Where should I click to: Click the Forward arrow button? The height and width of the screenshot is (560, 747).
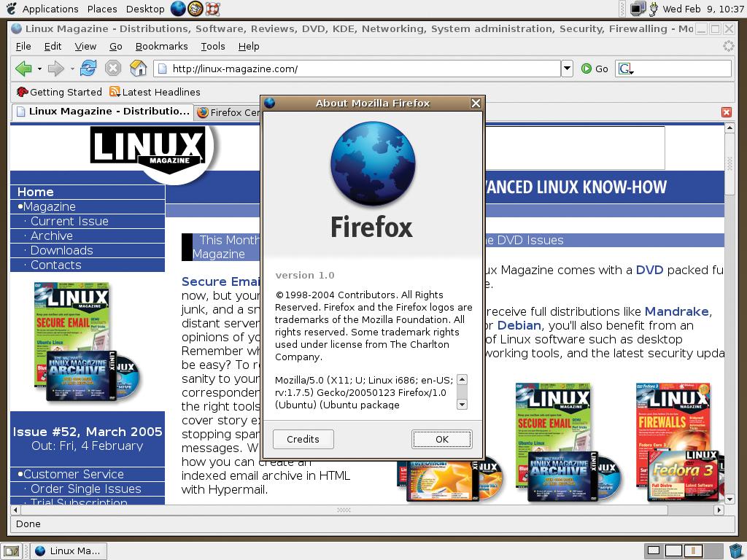(x=56, y=69)
